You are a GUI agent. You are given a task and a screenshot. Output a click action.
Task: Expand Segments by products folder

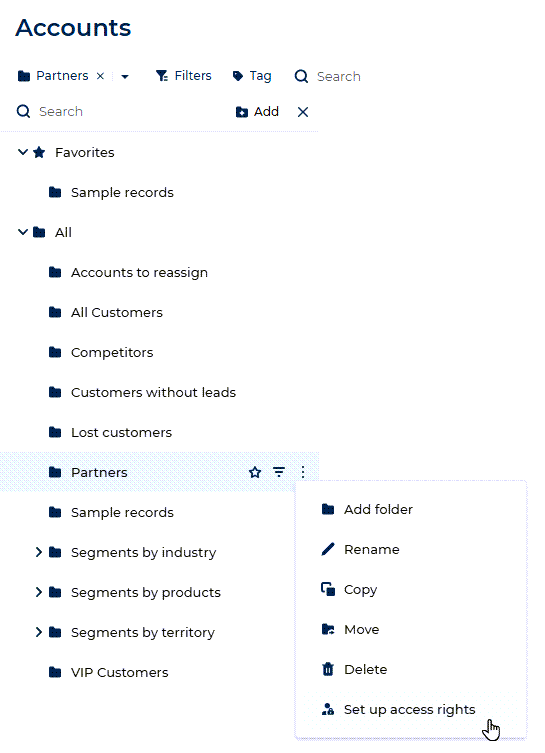pyautogui.click(x=39, y=592)
